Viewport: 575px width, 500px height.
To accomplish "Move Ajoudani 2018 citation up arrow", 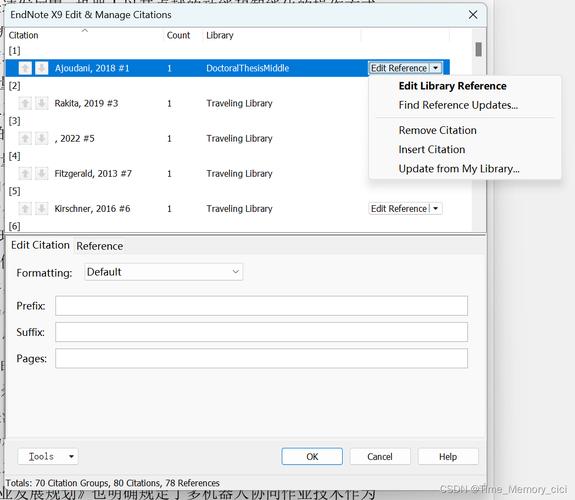I will tap(25, 68).
